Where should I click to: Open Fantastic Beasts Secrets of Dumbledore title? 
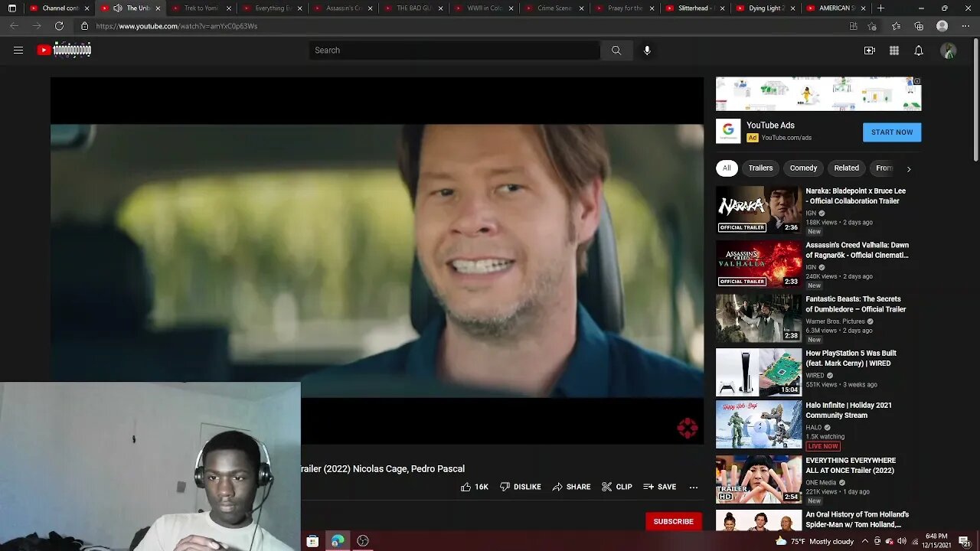855,305
